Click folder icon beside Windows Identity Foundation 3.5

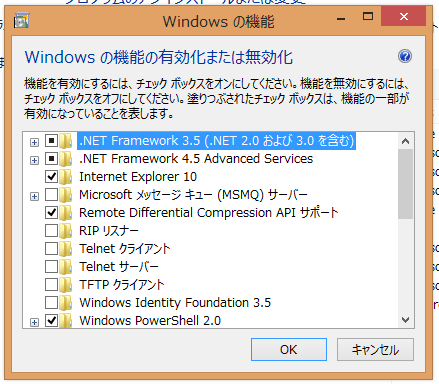(66, 303)
